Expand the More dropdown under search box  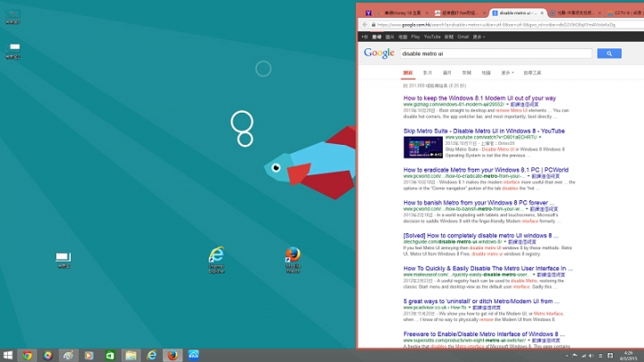507,72
